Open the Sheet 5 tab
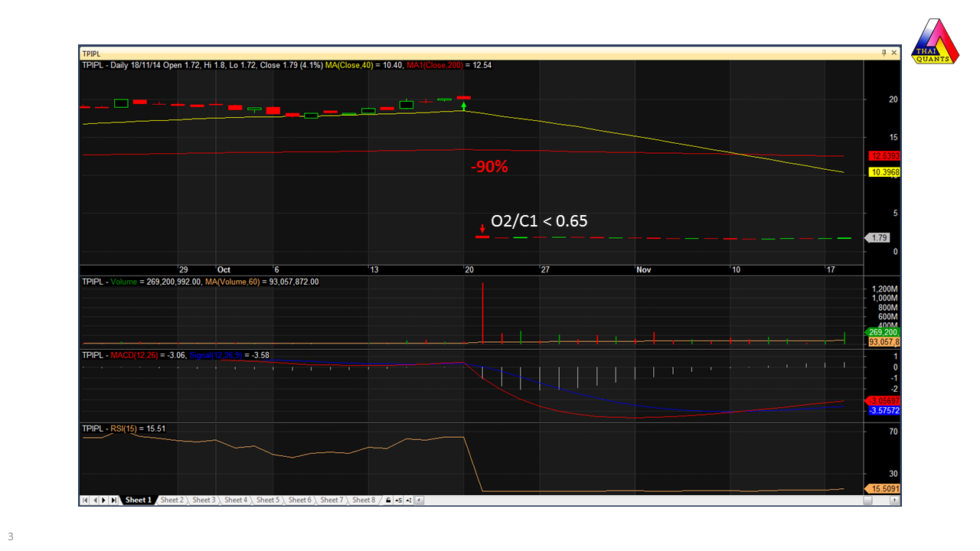The image size is (980, 551). [x=267, y=500]
